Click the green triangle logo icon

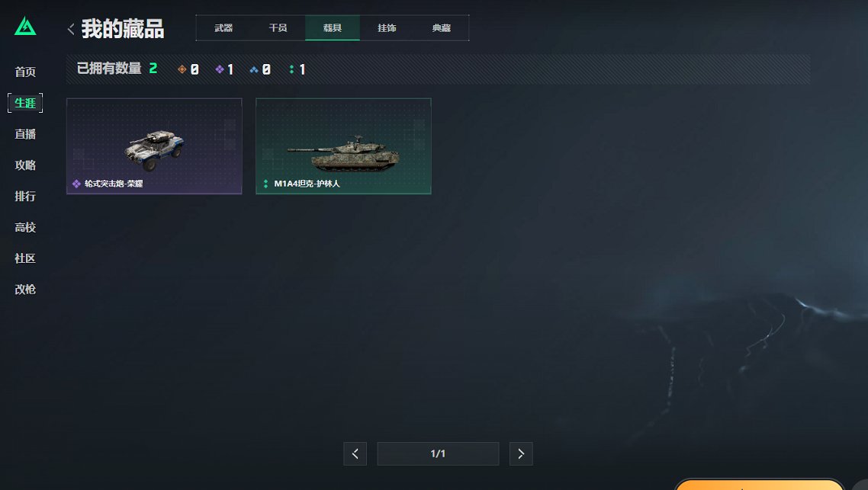pyautogui.click(x=25, y=26)
